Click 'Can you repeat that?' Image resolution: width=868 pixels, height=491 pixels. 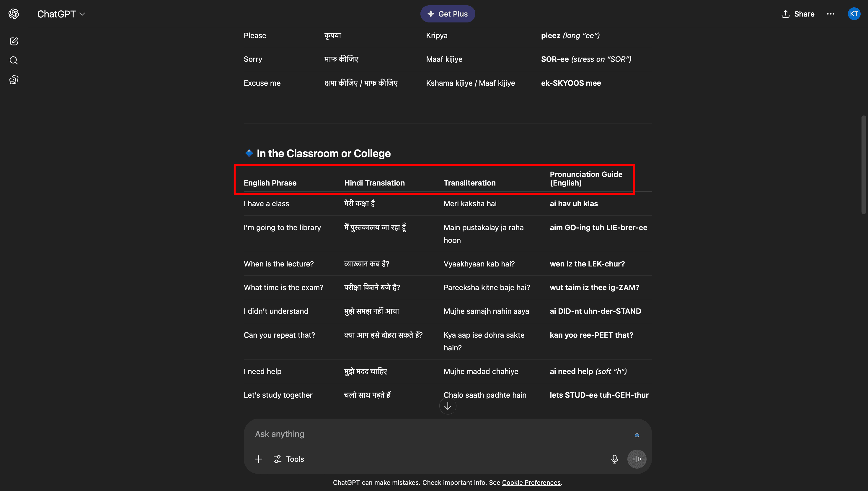point(279,335)
